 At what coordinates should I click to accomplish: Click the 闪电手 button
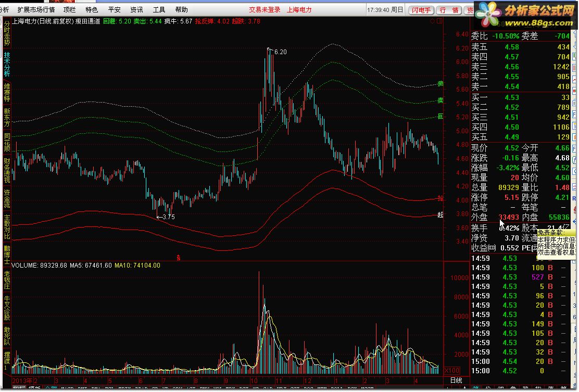coord(421,10)
